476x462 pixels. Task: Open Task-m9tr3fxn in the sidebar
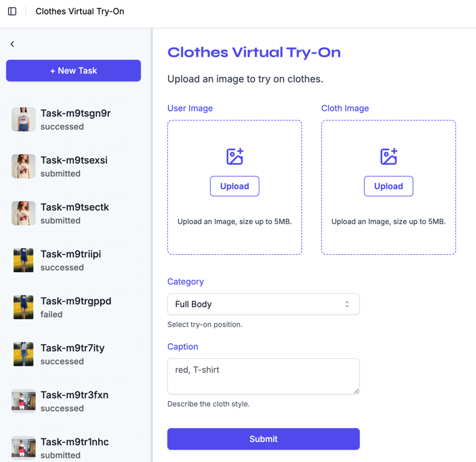[x=75, y=401]
